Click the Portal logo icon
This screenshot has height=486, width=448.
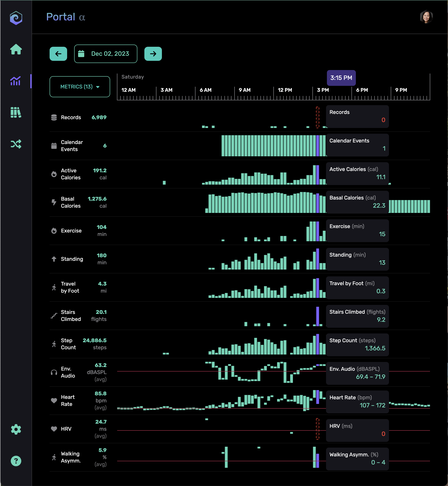(x=16, y=18)
